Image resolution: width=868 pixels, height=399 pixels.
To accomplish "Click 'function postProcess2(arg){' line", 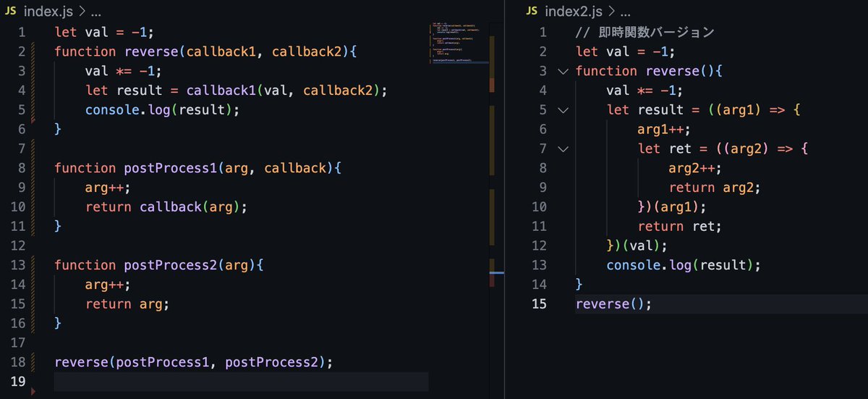I will [x=159, y=265].
